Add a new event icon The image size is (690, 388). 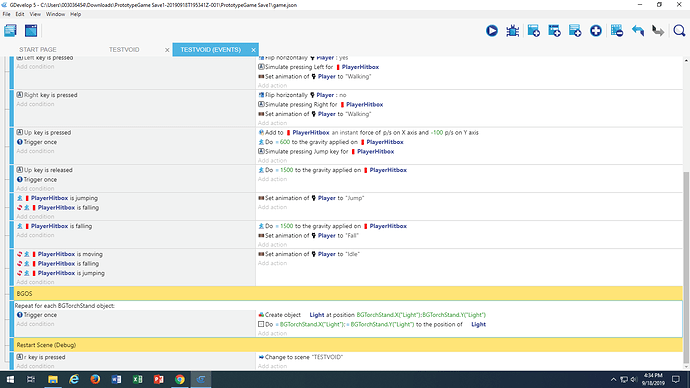click(533, 30)
